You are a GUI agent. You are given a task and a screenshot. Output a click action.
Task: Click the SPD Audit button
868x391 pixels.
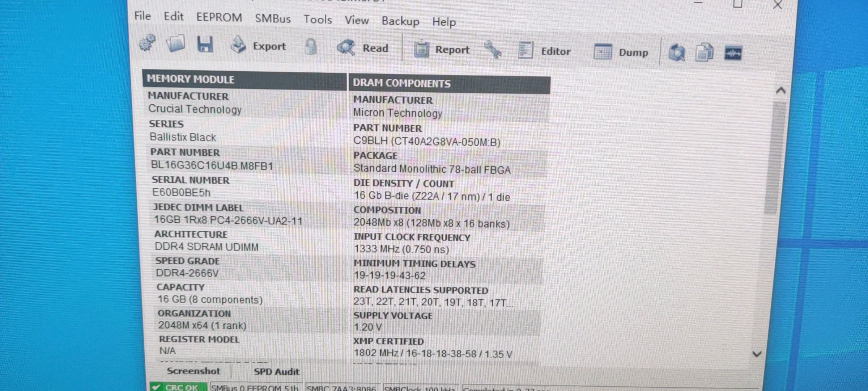(x=277, y=372)
